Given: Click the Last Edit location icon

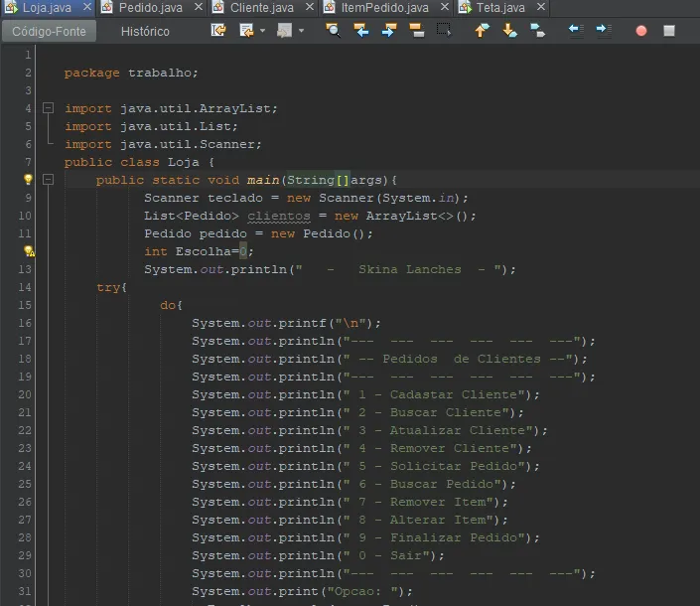Looking at the screenshot, I should (x=218, y=31).
